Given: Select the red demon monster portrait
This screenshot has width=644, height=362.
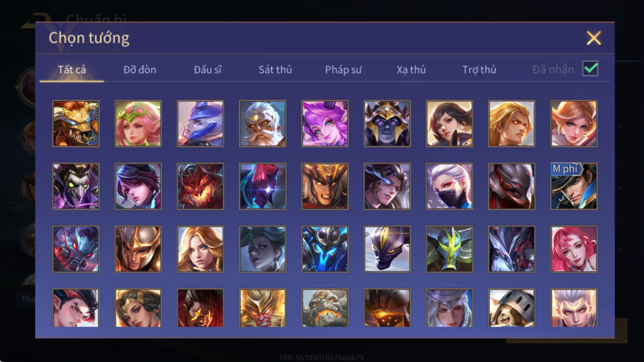Looking at the screenshot, I should coord(201,186).
